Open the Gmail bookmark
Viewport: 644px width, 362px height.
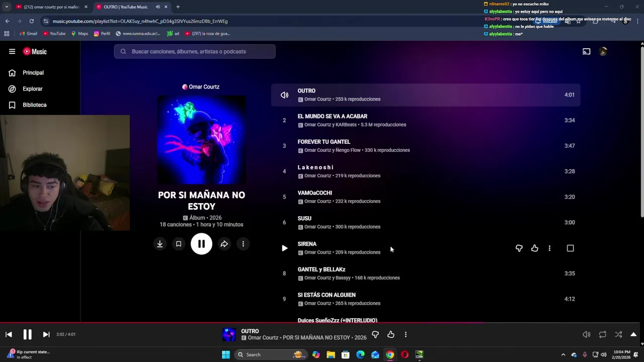pyautogui.click(x=28, y=34)
